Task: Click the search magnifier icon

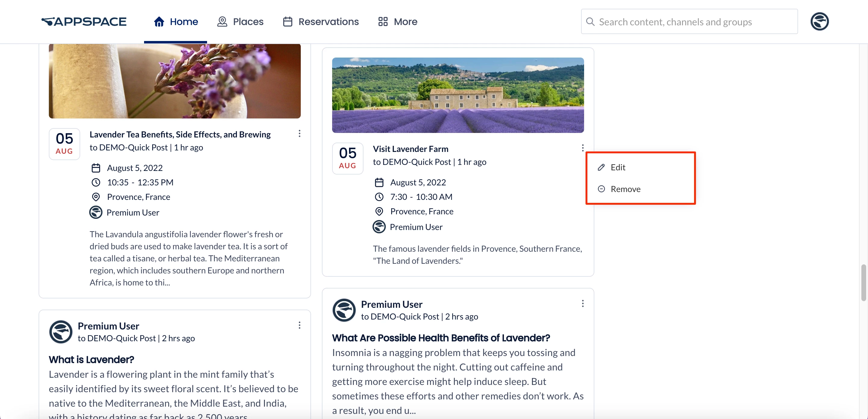Action: point(590,22)
